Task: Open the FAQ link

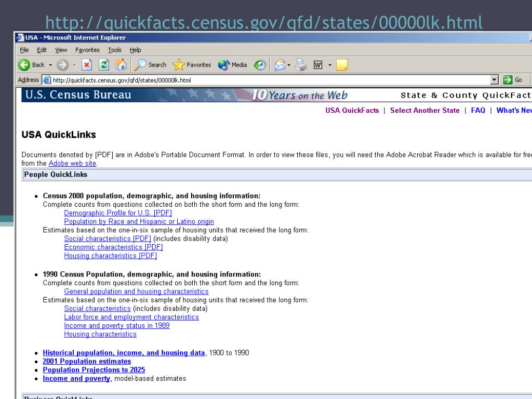Action: (x=478, y=110)
